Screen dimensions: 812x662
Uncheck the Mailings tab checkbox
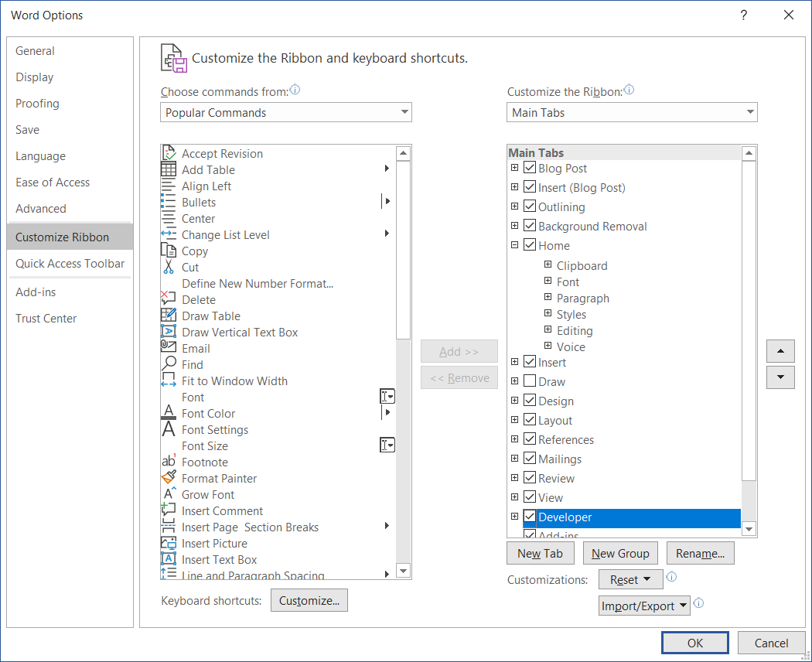530,459
